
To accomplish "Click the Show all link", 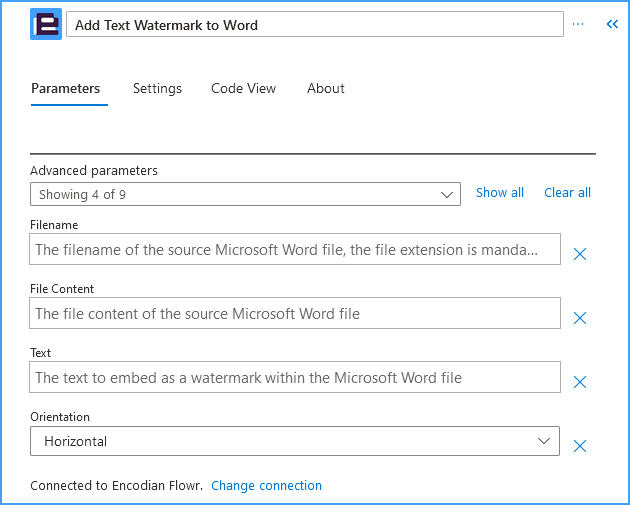I will (x=500, y=193).
